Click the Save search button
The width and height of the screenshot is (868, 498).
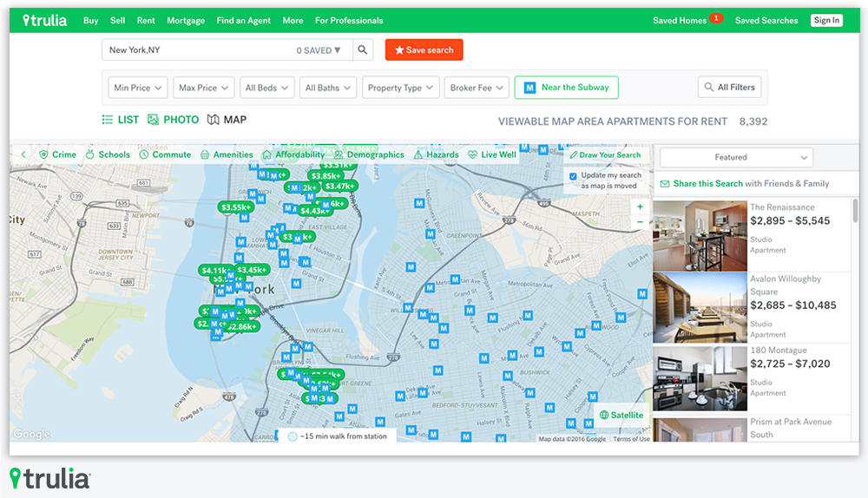click(424, 49)
